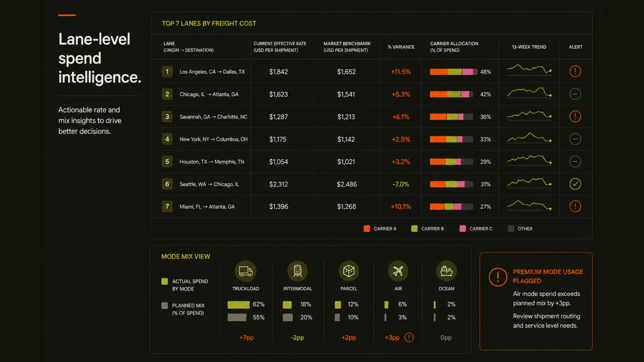This screenshot has width=644, height=362.
Task: Click rank badge 4 in lanes table
Action: tap(167, 139)
